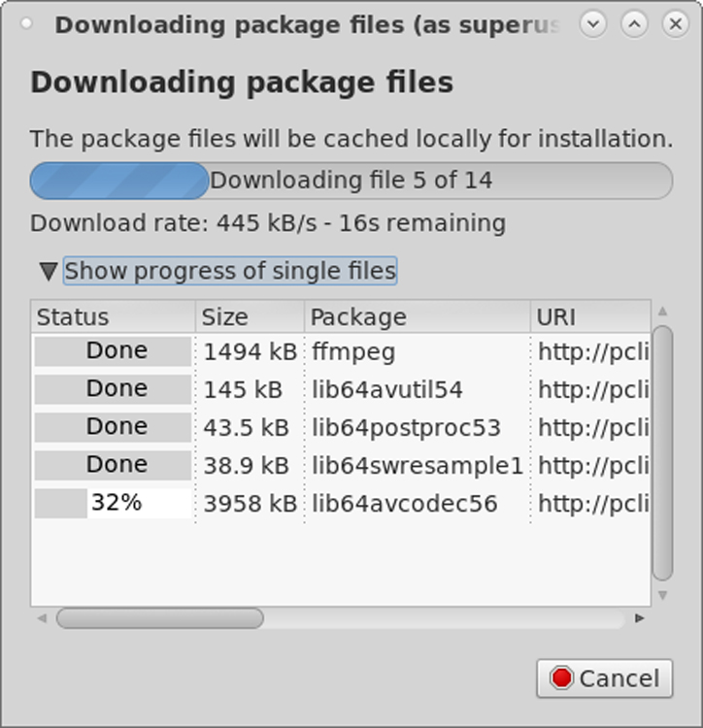Click the window menu dot icon in titlebar
Image resolution: width=703 pixels, height=728 pixels.
pos(26,23)
